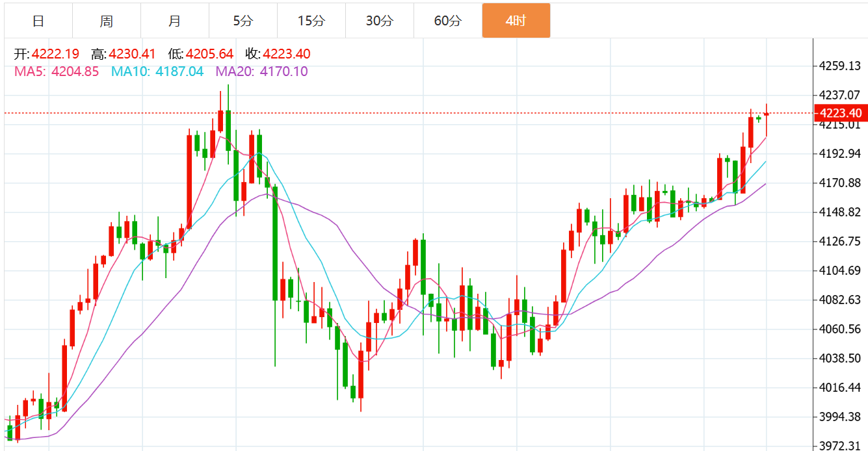Open the 月 monthly chart tab

pos(175,21)
